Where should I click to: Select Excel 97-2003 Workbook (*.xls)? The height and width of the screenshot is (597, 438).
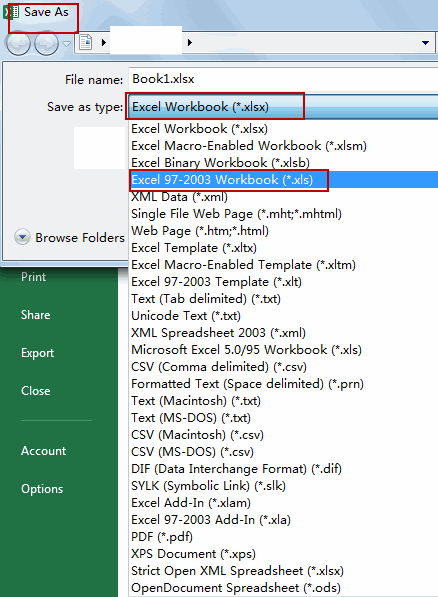coord(284,180)
